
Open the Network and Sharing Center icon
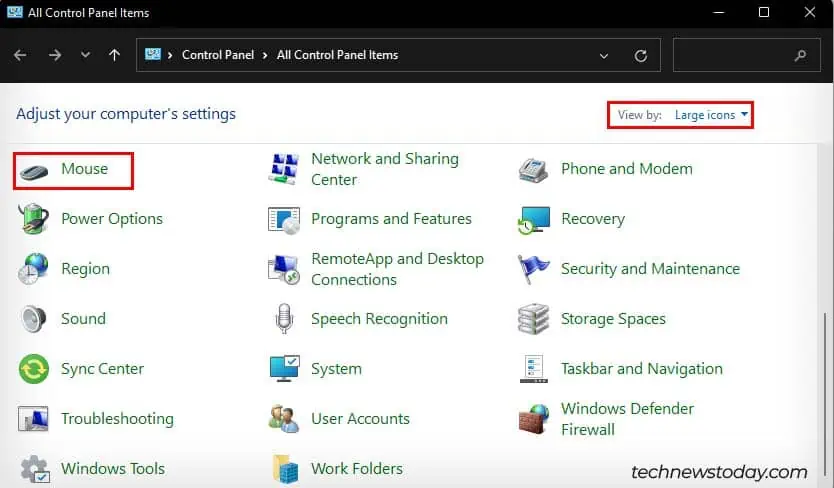(283, 169)
